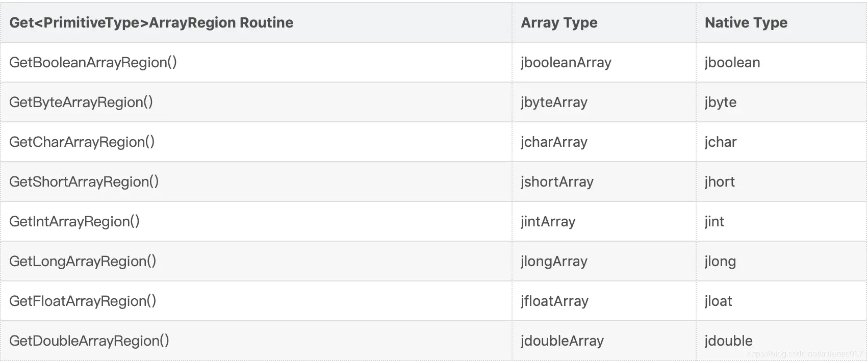The width and height of the screenshot is (868, 363).
Task: Click the Native Type column header
Action: click(x=746, y=22)
